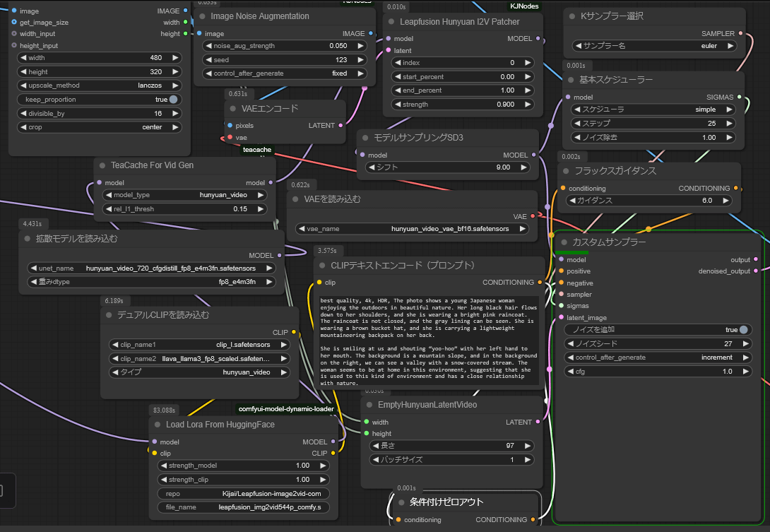Viewport: 770px width, 532px height.
Task: Increase the 長さ frame count arrow
Action: click(528, 446)
